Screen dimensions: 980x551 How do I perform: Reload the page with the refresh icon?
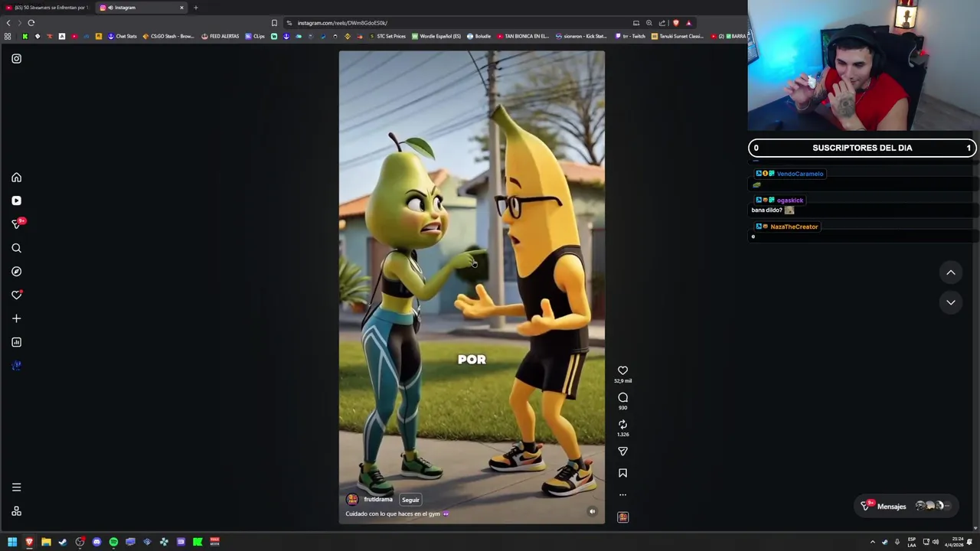coord(31,23)
